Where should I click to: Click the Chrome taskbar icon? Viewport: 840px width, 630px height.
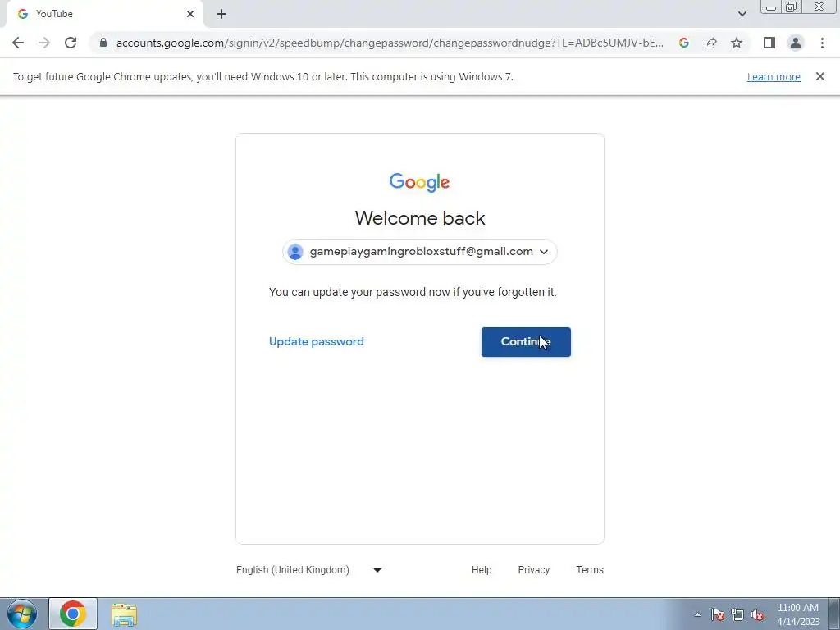[x=73, y=614]
